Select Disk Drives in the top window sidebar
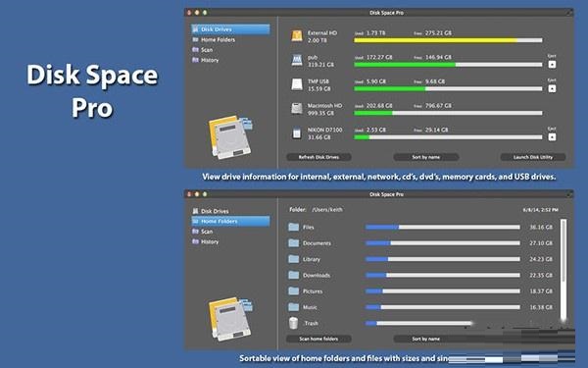This screenshot has height=368, width=588. point(230,29)
